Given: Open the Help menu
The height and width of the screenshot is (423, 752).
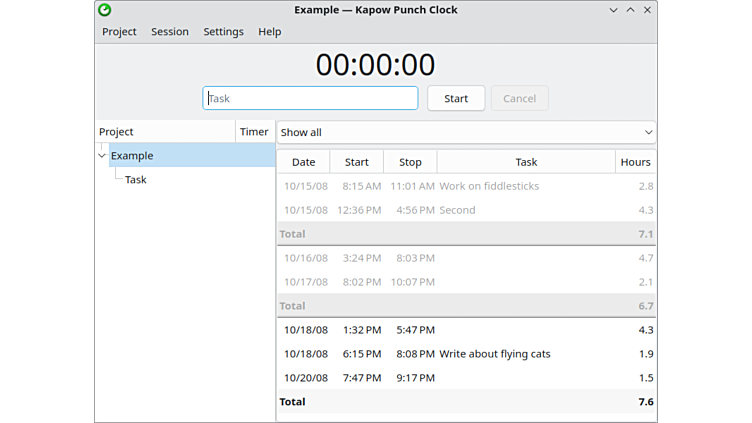Looking at the screenshot, I should (269, 32).
